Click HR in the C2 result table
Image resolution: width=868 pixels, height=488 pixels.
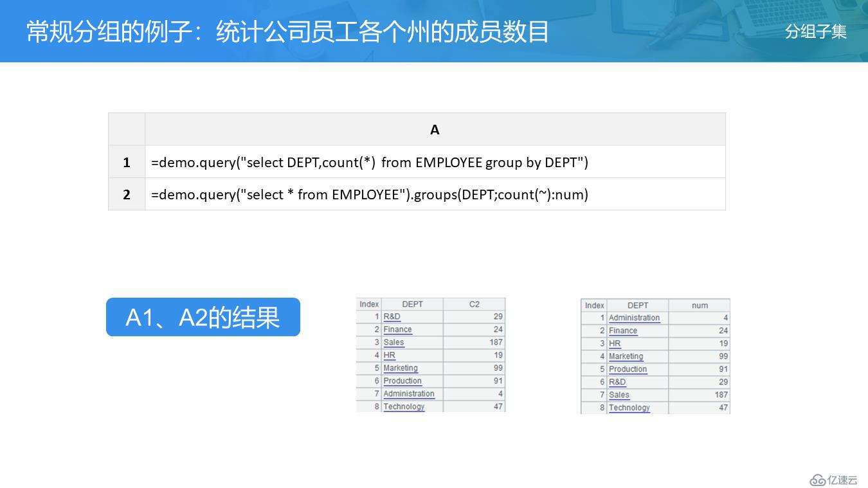(389, 356)
